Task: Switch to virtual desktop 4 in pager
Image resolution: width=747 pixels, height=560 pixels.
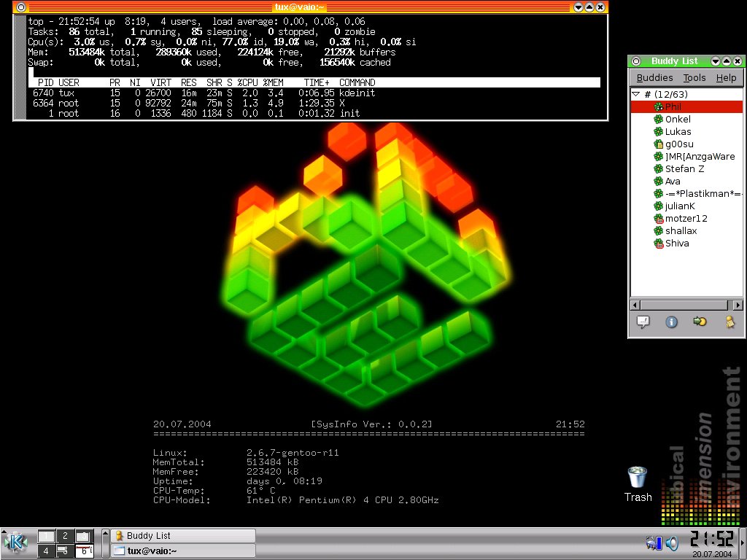Action: point(46,551)
